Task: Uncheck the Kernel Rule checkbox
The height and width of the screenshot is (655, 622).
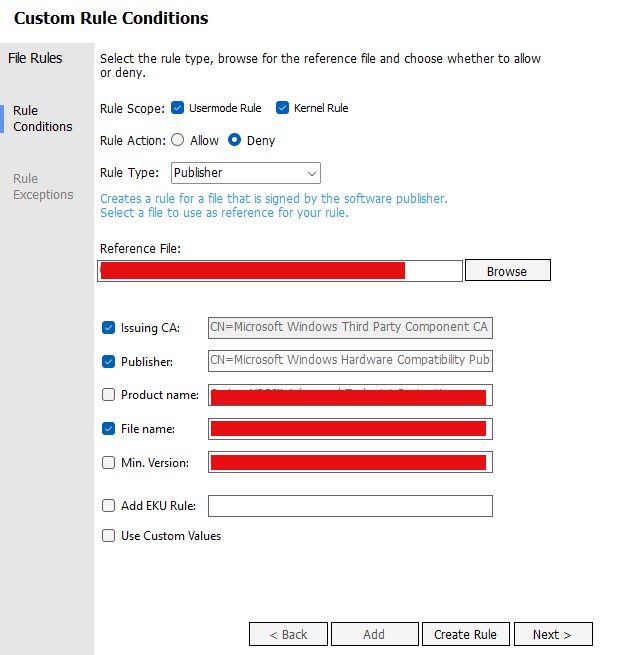Action: tap(283, 108)
